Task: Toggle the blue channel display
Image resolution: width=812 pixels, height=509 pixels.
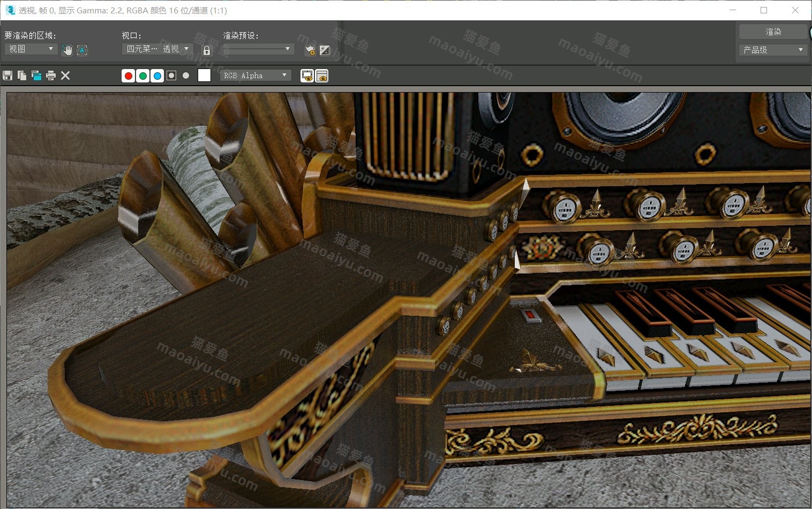Action: pos(157,76)
